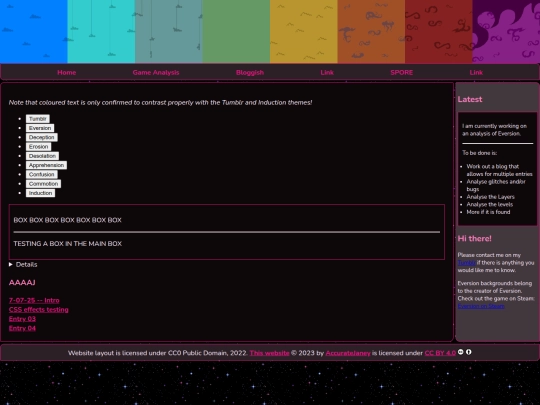This screenshot has height=405, width=540.
Task: Click the To be done is: text
Action: pos(479,153)
